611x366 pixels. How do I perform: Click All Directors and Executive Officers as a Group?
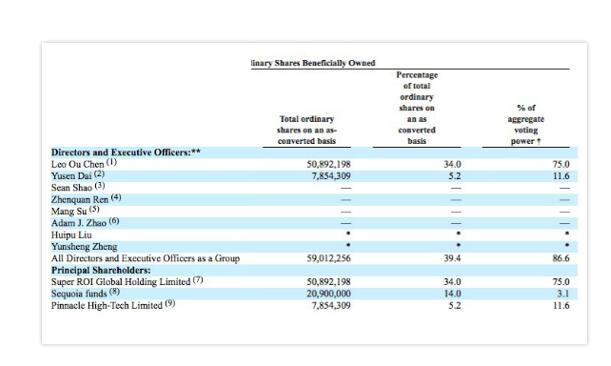click(x=145, y=258)
